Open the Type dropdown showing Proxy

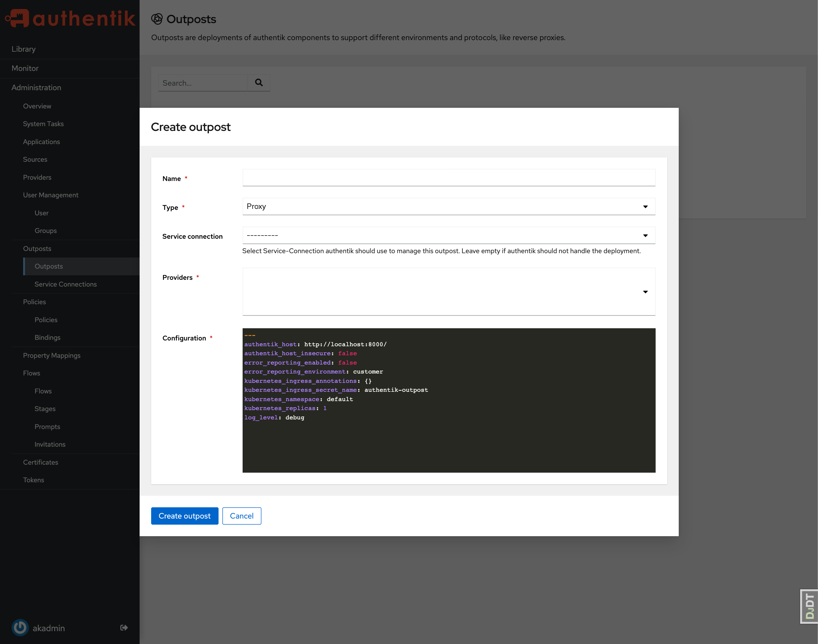[448, 207]
